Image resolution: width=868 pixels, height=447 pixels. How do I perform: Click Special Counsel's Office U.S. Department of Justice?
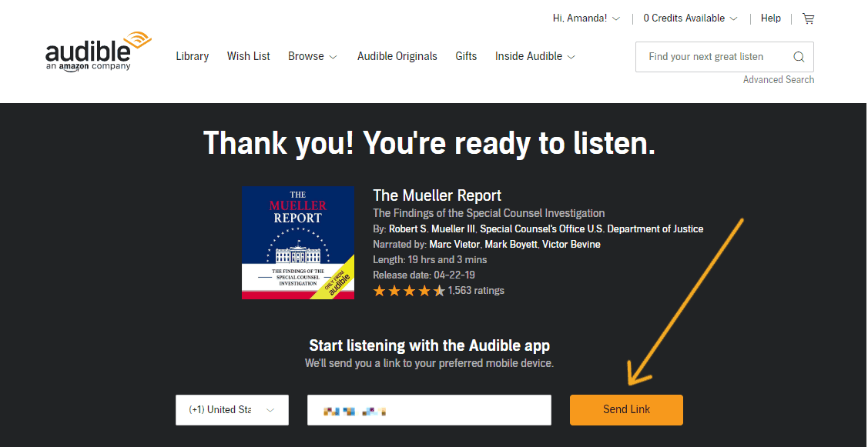pos(592,229)
